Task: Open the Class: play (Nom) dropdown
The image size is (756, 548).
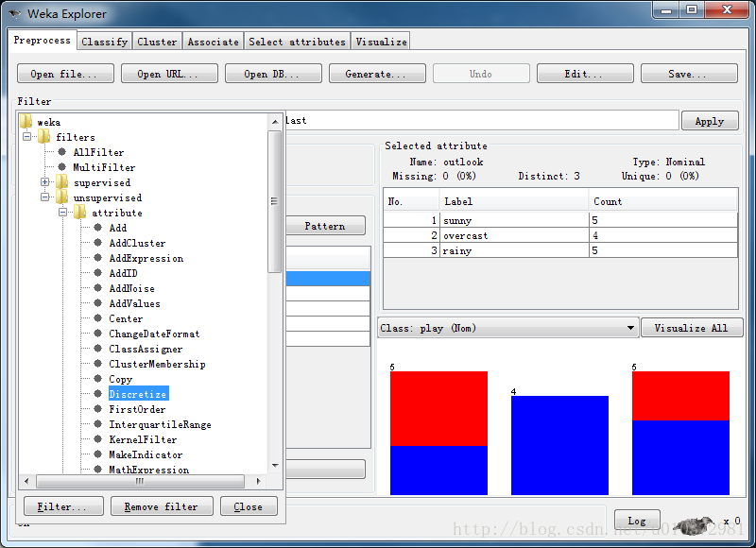Action: coord(508,328)
